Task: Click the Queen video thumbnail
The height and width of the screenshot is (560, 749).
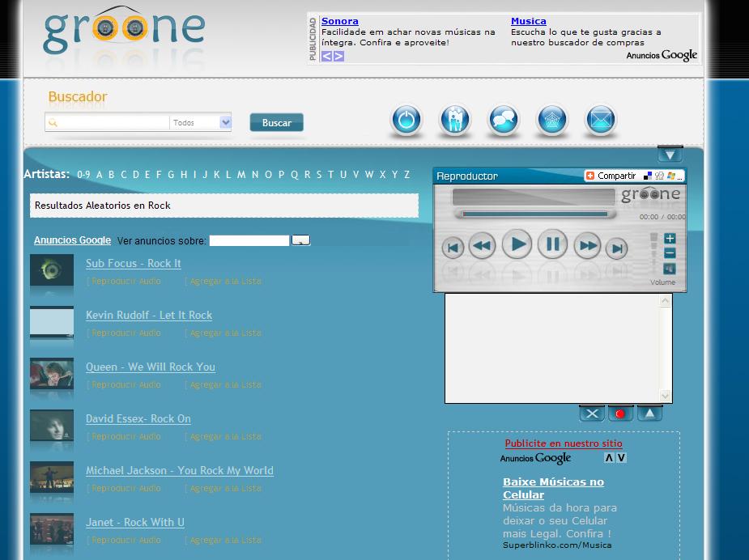Action: click(x=52, y=373)
